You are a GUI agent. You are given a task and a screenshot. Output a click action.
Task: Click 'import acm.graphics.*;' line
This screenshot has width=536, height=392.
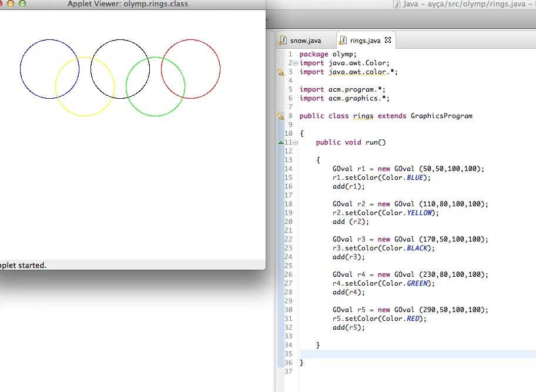coord(344,98)
